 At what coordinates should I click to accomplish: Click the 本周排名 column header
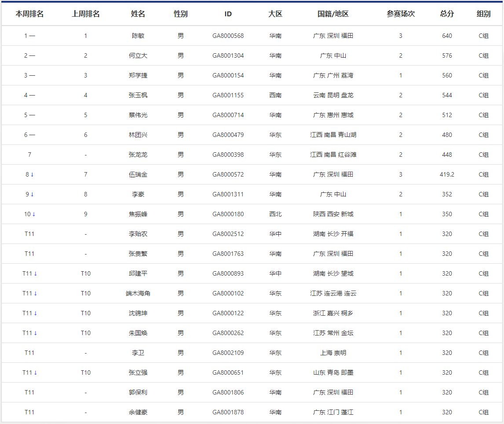tap(29, 14)
